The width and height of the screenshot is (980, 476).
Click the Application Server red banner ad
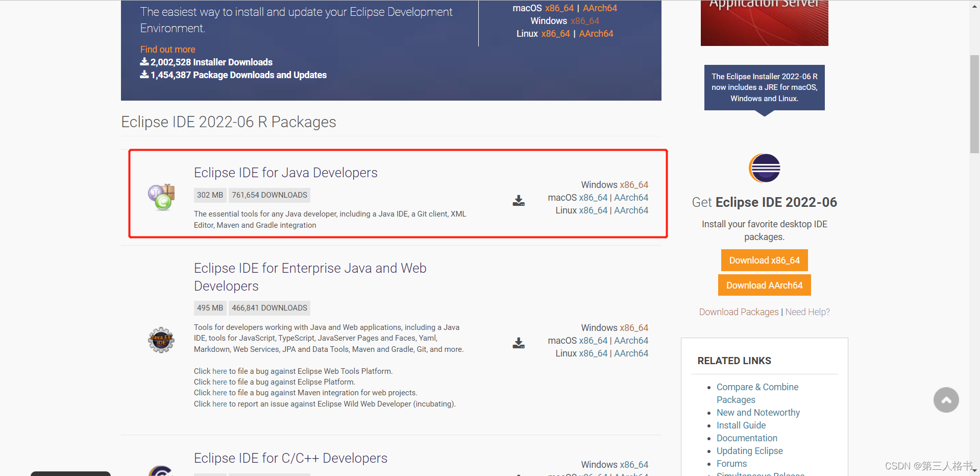point(764,23)
